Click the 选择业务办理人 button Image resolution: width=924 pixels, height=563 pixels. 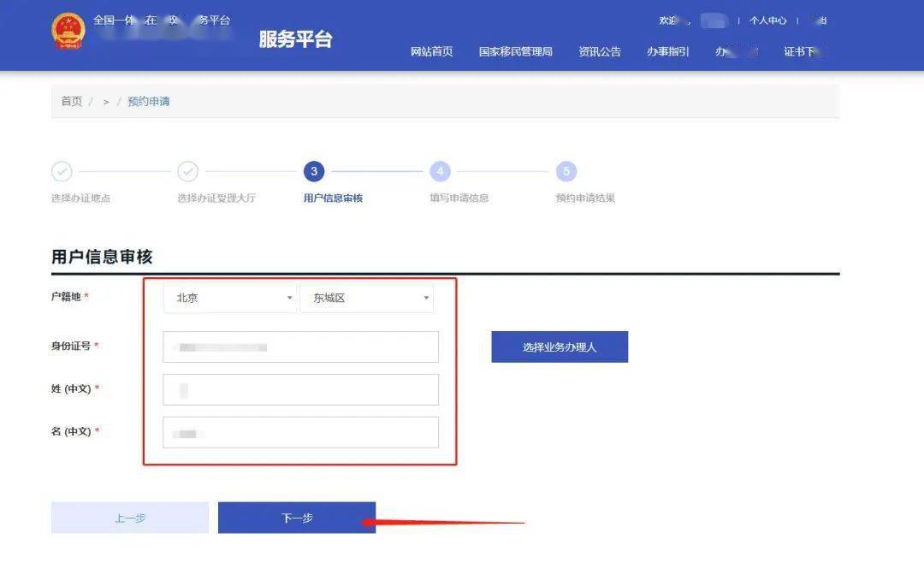point(560,347)
